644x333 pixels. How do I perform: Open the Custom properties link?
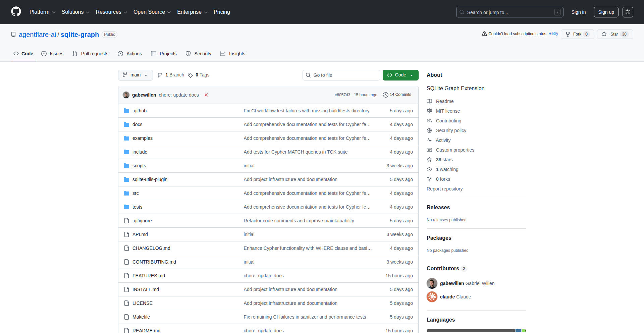455,150
